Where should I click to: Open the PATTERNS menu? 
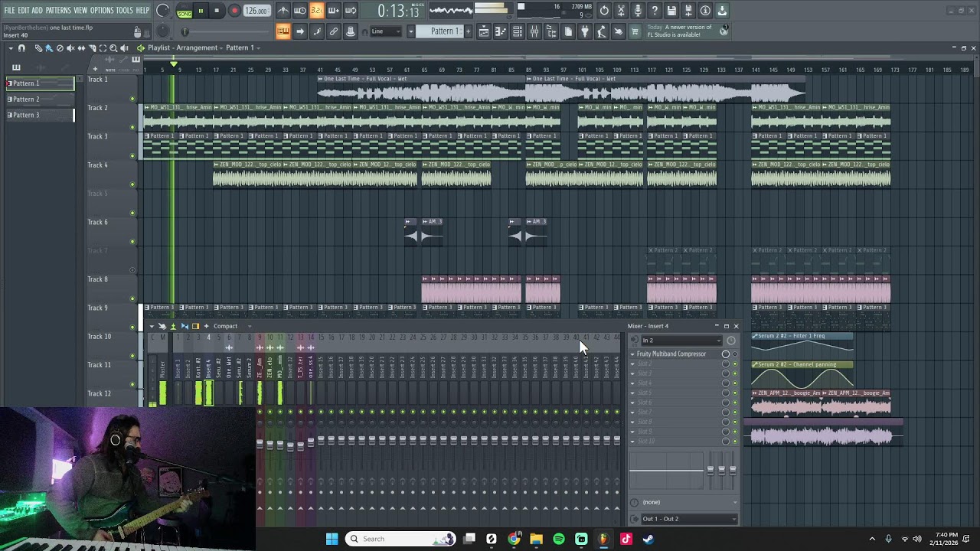[58, 11]
